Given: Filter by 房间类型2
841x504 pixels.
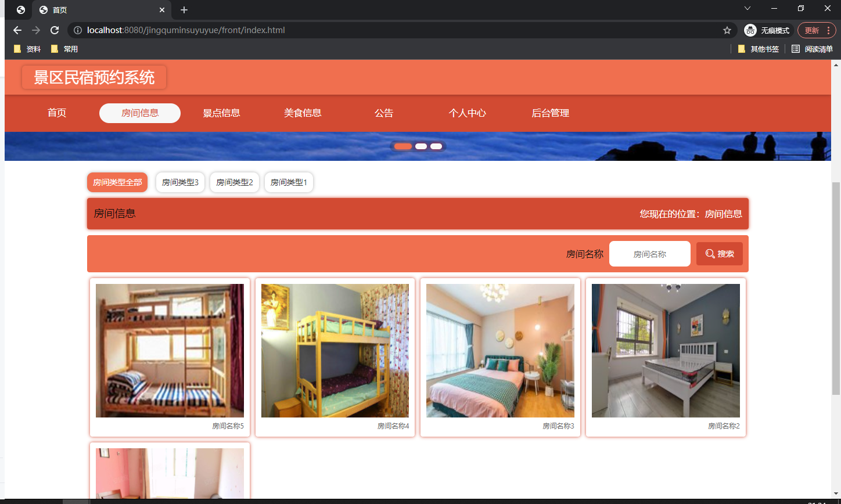Looking at the screenshot, I should tap(235, 182).
